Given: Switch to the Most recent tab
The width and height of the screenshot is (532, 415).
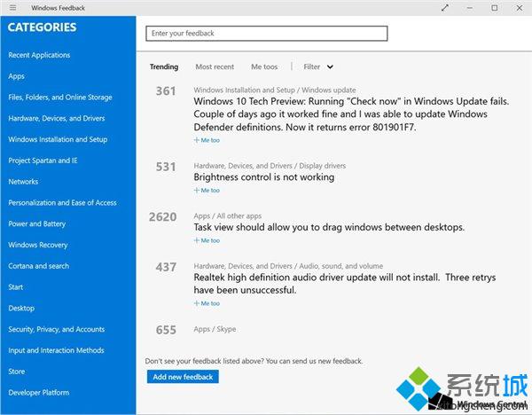Looking at the screenshot, I should point(215,67).
